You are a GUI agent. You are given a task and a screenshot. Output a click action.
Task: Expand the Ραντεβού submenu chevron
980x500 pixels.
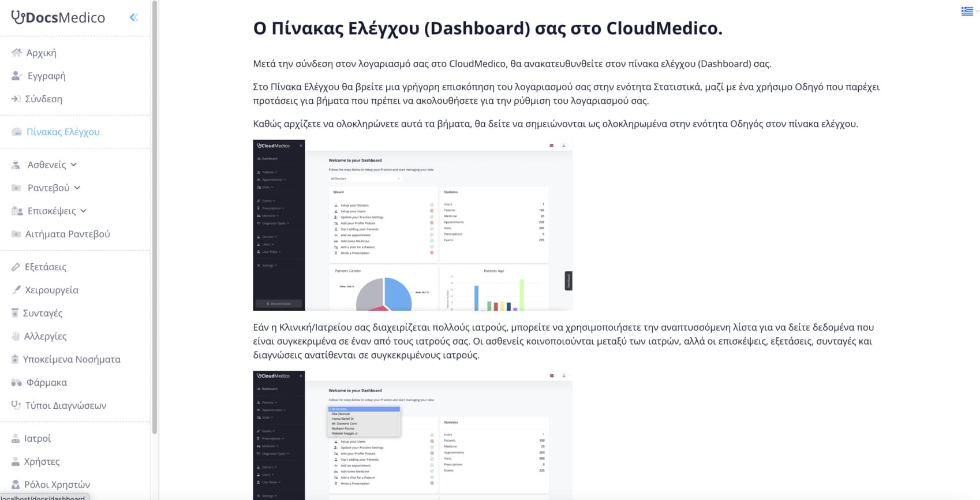pyautogui.click(x=77, y=188)
